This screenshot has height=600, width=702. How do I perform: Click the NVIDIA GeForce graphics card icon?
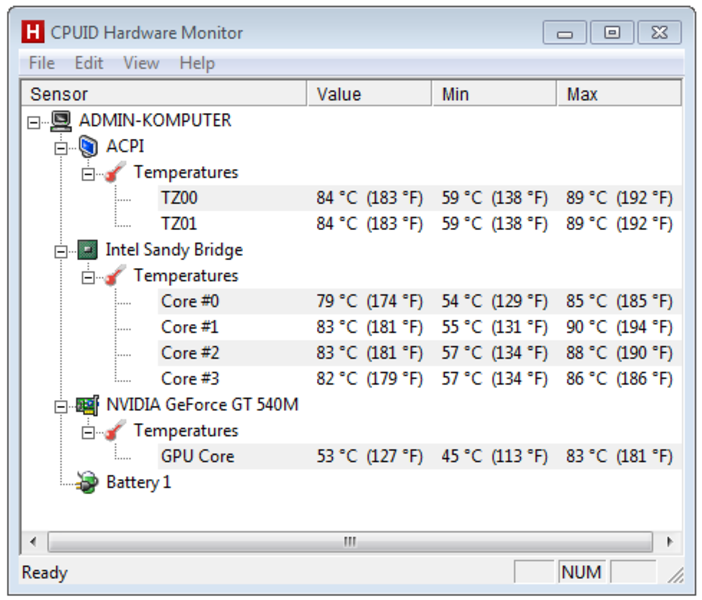point(87,405)
